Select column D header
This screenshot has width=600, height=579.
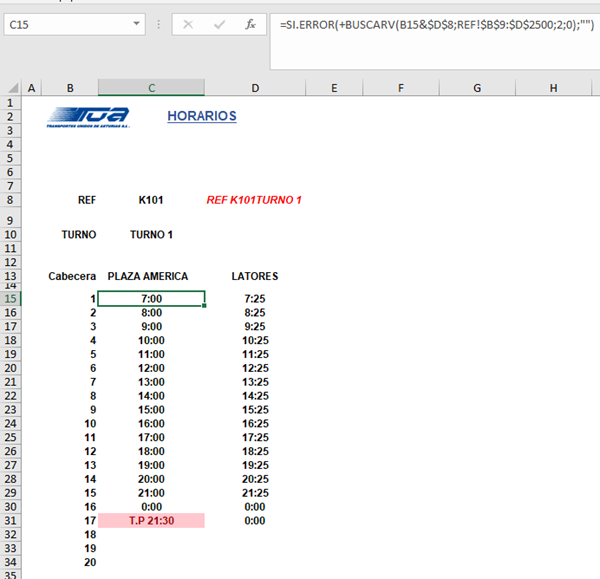[255, 89]
